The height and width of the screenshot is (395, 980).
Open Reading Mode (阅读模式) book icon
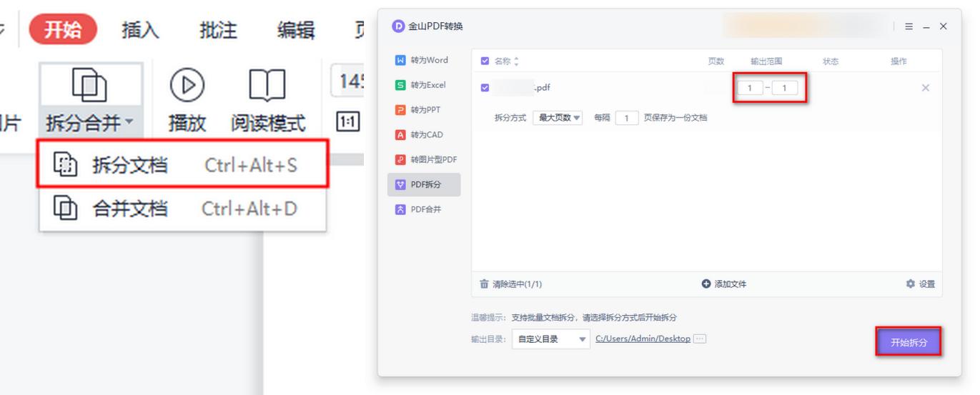tap(267, 87)
